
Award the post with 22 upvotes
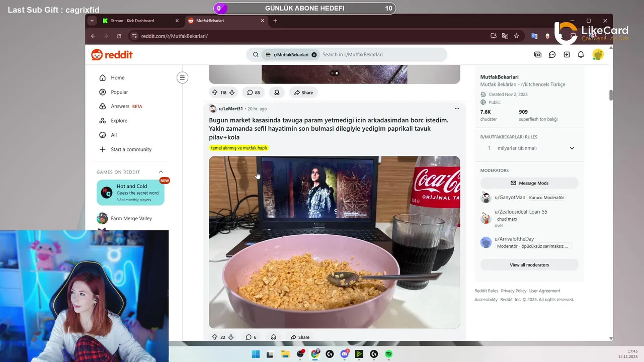[x=273, y=337]
